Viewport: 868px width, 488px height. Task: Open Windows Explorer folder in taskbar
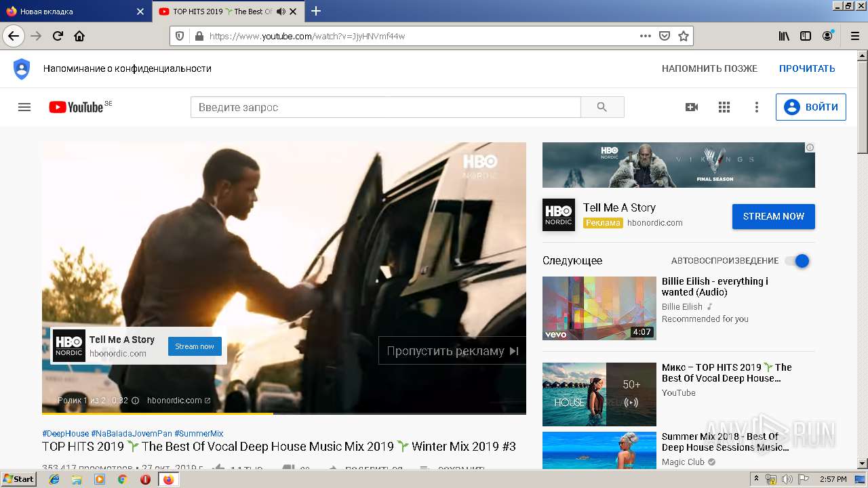pyautogui.click(x=77, y=479)
